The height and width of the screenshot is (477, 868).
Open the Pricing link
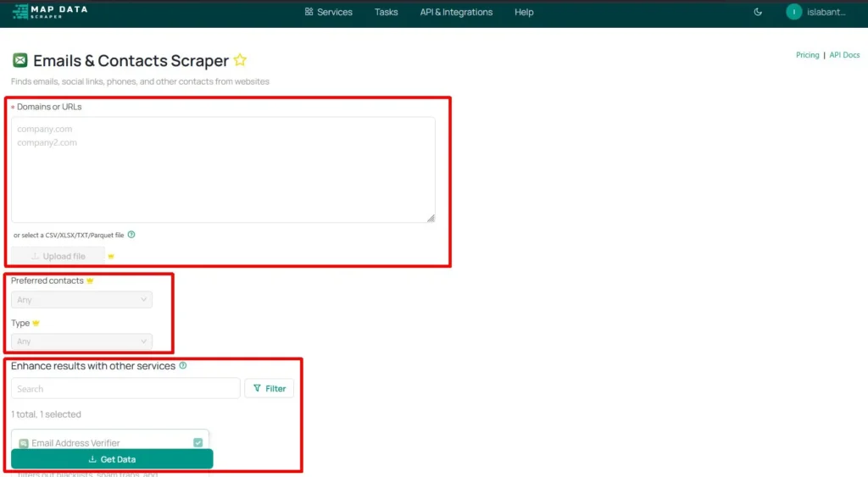coord(807,55)
